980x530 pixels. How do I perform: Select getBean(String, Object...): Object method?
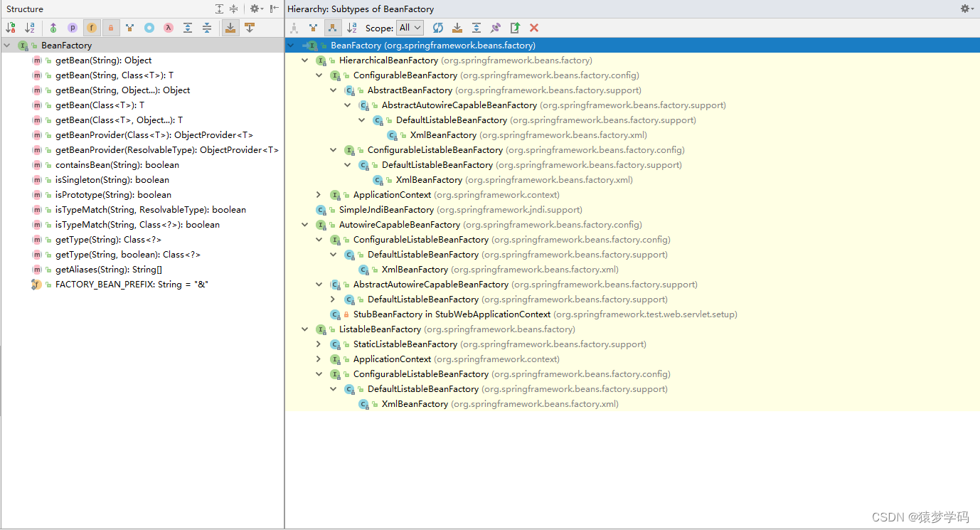click(x=122, y=90)
